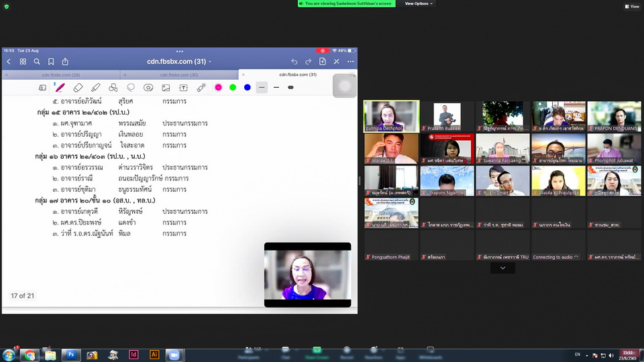This screenshot has width=644, height=362.
Task: Close the cdn.fbsbx.com (30) tab
Action: coord(125,74)
